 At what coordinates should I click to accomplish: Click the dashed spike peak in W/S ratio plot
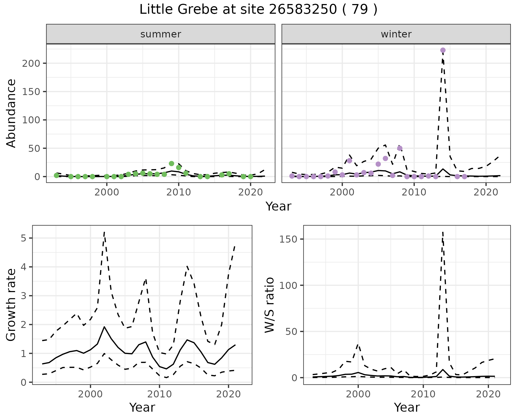443,232
